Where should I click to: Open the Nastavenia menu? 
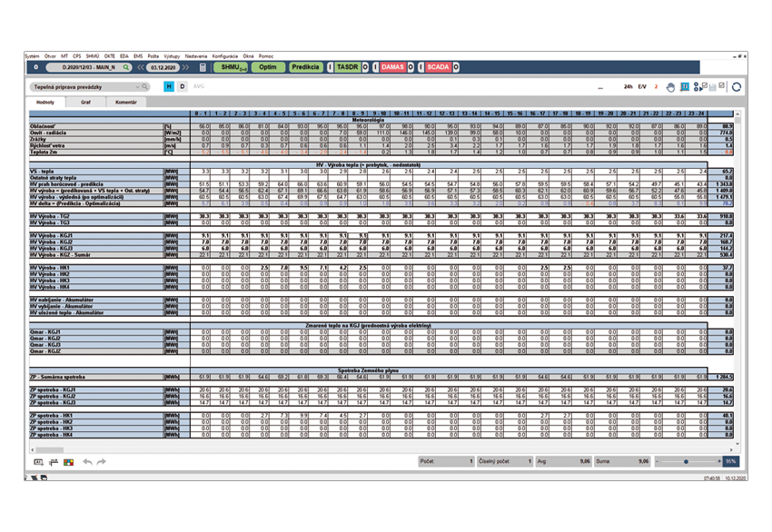tap(195, 55)
